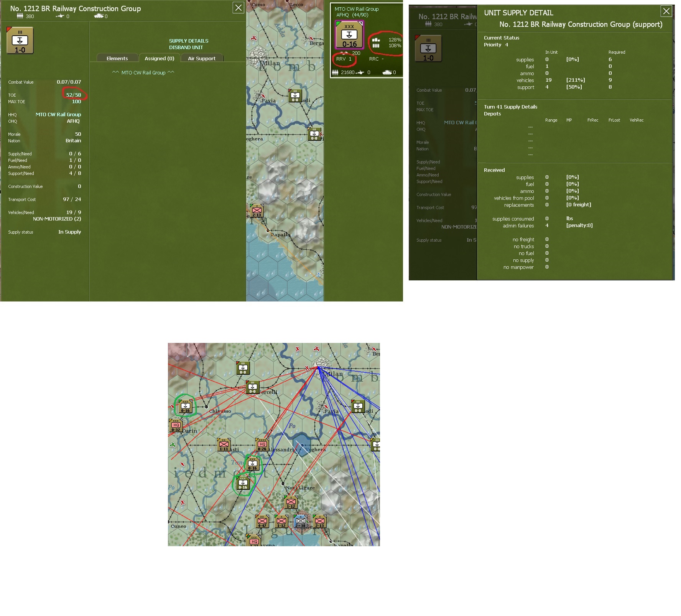The image size is (681, 616).
Task: Select the 0-16 rail unit directly below HQ 0-26
Action: (252, 464)
